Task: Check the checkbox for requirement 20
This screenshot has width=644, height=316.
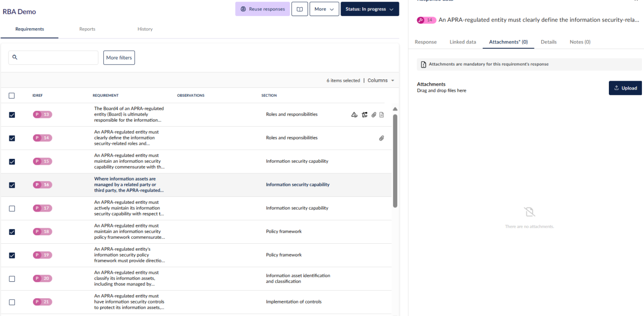Action: (12, 279)
